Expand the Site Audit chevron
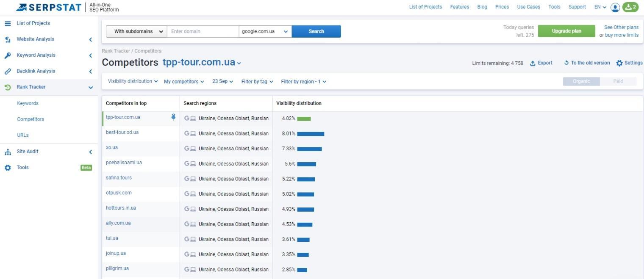 click(x=90, y=152)
